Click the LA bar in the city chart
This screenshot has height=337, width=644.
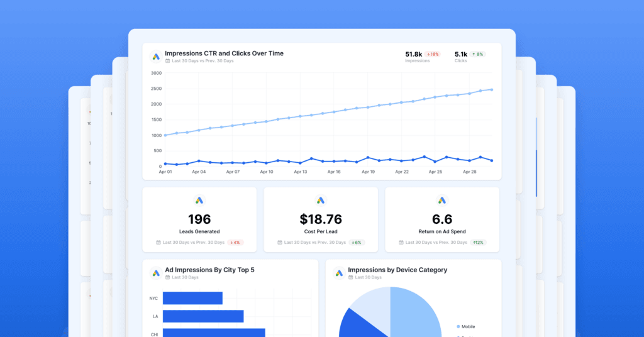[x=203, y=316]
